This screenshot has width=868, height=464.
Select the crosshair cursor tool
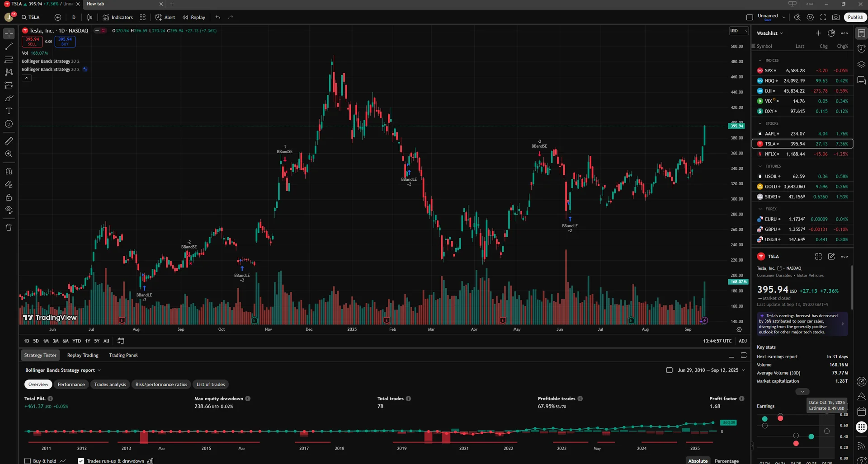point(9,33)
